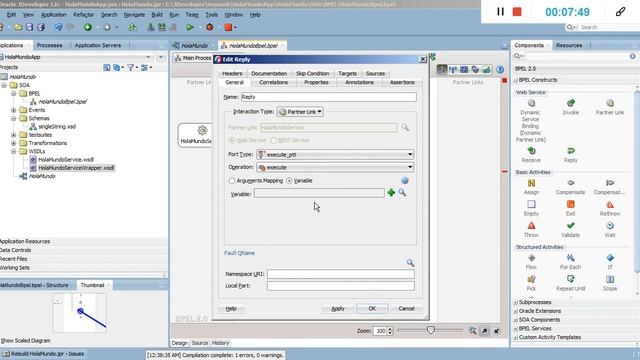Cancel the Edit Reply dialog
Viewport: 640px width, 360px height.
(406, 309)
